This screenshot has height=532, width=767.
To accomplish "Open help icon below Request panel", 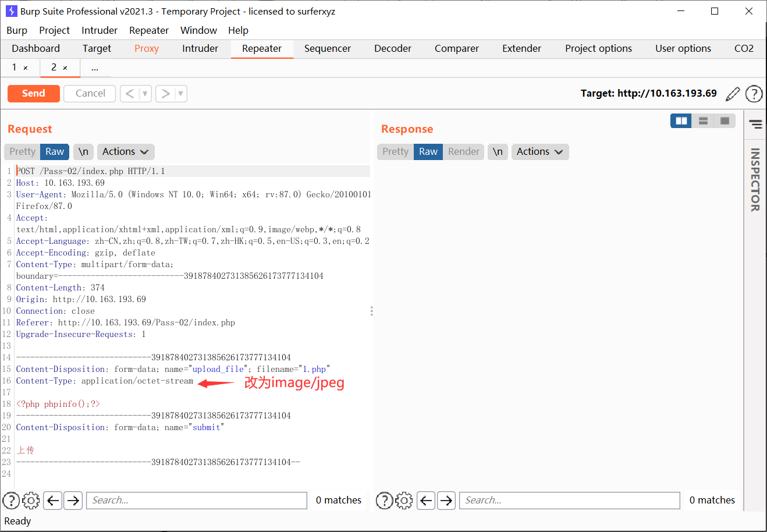I will pyautogui.click(x=11, y=500).
